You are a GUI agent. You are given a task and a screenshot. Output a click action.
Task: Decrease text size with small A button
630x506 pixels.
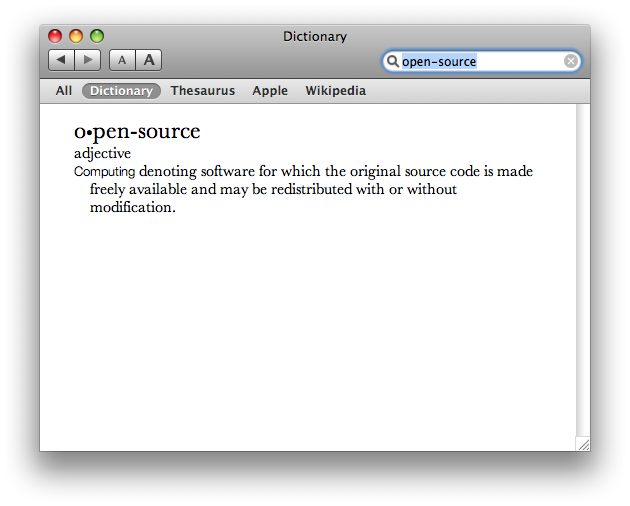[122, 60]
